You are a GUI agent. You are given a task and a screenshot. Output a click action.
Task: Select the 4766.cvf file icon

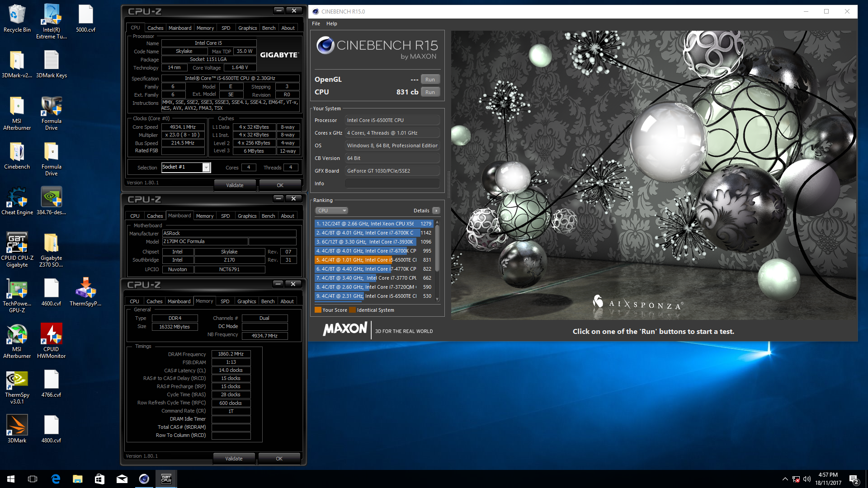tap(51, 384)
